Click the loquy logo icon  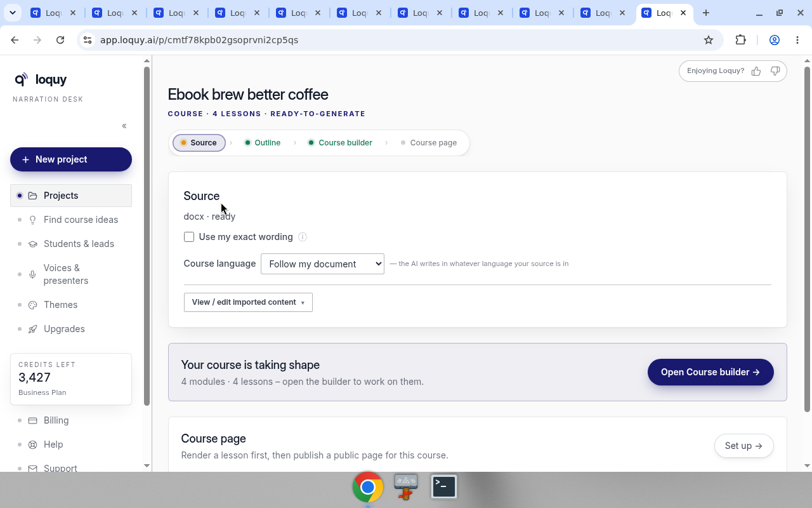click(21, 79)
